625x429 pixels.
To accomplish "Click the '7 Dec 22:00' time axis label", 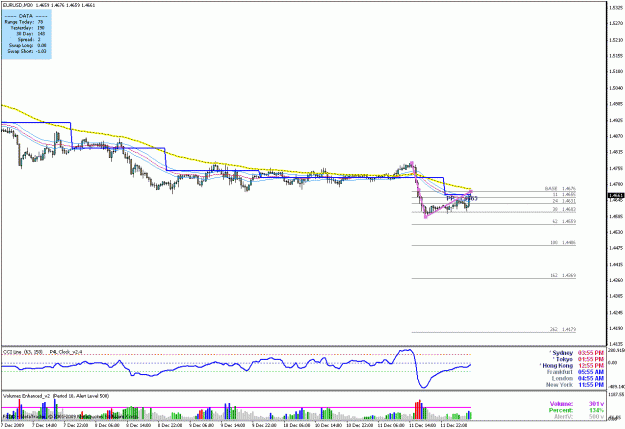I will click(76, 425).
